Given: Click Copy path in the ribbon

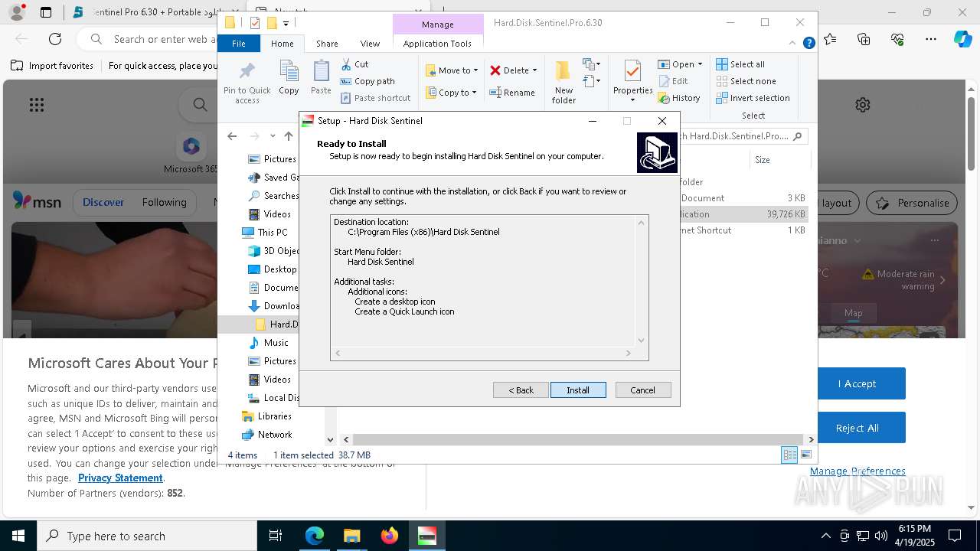Looking at the screenshot, I should click(x=367, y=81).
